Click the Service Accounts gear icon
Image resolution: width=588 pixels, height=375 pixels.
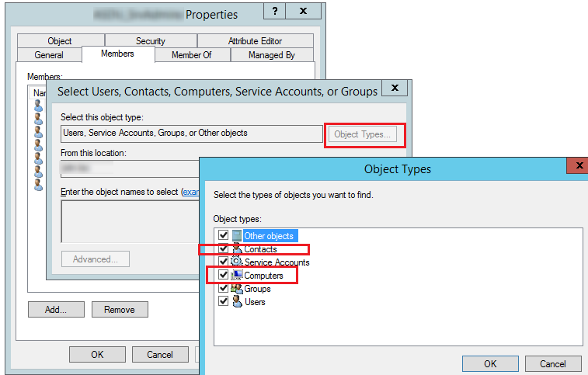pyautogui.click(x=237, y=262)
